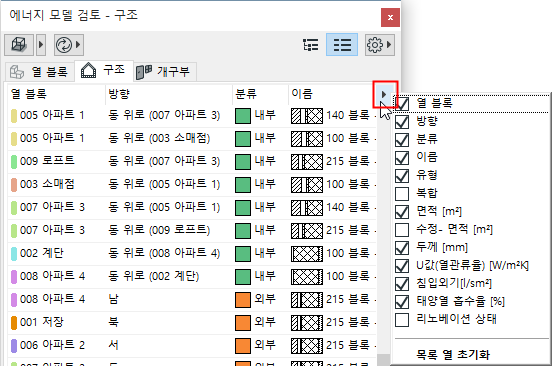This screenshot has width=552, height=366.
Task: Click the '남' direction cell
Action: coord(113,299)
